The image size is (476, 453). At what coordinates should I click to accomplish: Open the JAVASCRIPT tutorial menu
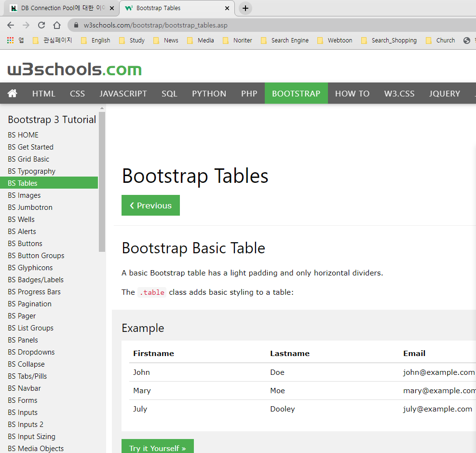[123, 93]
